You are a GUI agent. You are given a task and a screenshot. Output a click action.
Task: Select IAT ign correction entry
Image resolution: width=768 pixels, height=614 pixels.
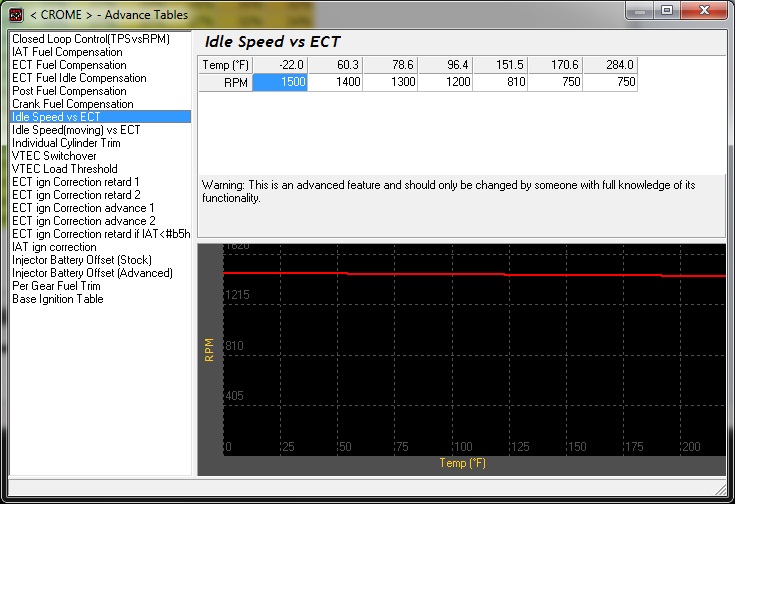click(54, 247)
